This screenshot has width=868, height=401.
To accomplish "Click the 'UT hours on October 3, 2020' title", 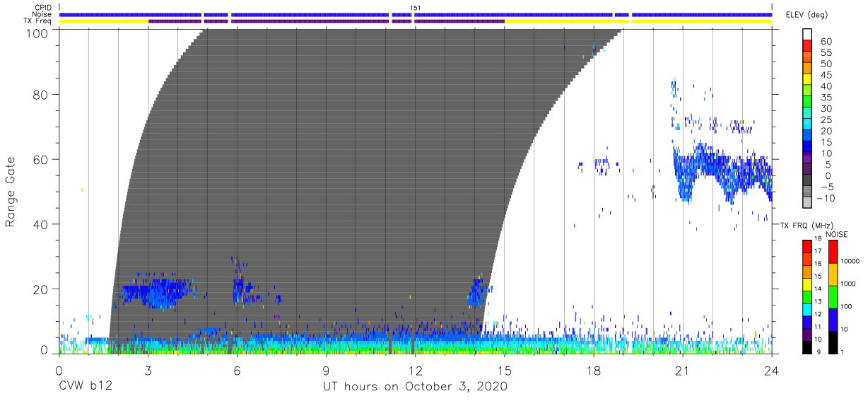I will (415, 386).
